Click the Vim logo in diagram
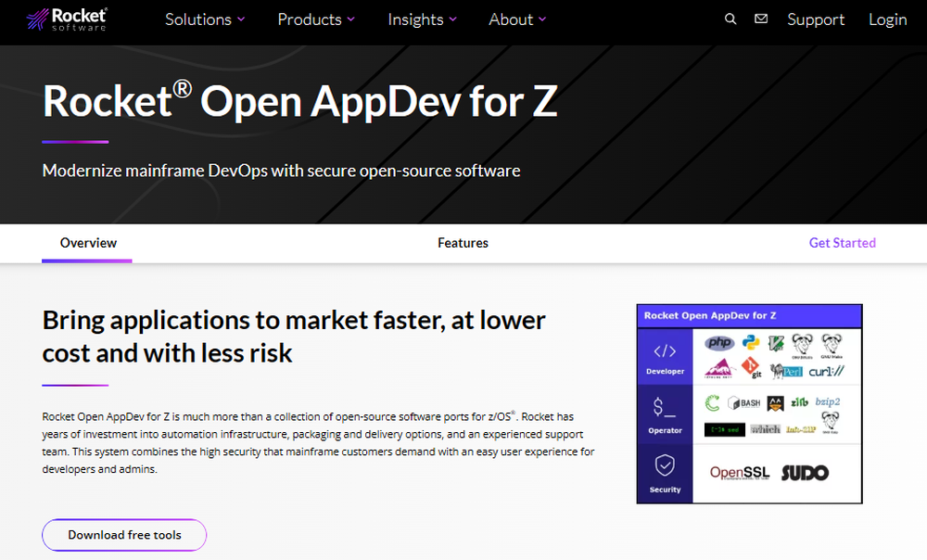This screenshot has height=560, width=927. pos(776,343)
